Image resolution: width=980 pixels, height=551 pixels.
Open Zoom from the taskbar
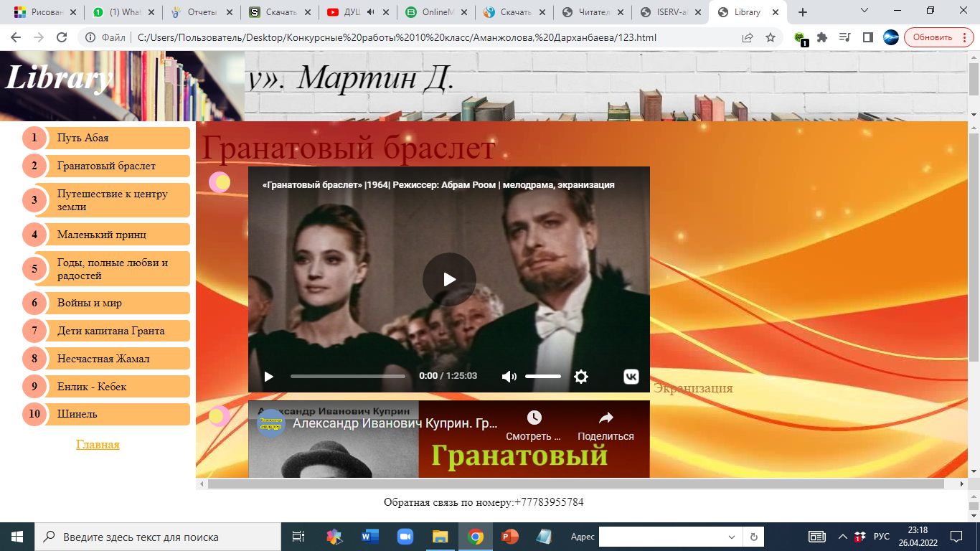pyautogui.click(x=405, y=537)
